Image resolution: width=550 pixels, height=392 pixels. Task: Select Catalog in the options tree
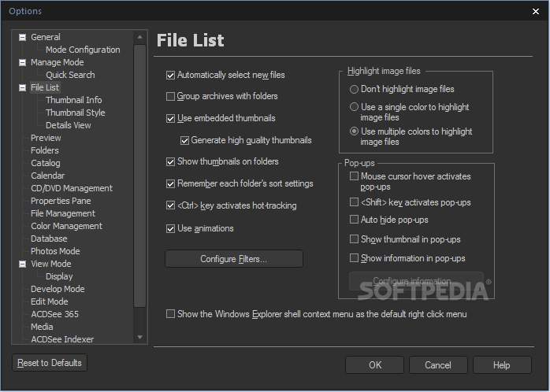[x=45, y=163]
